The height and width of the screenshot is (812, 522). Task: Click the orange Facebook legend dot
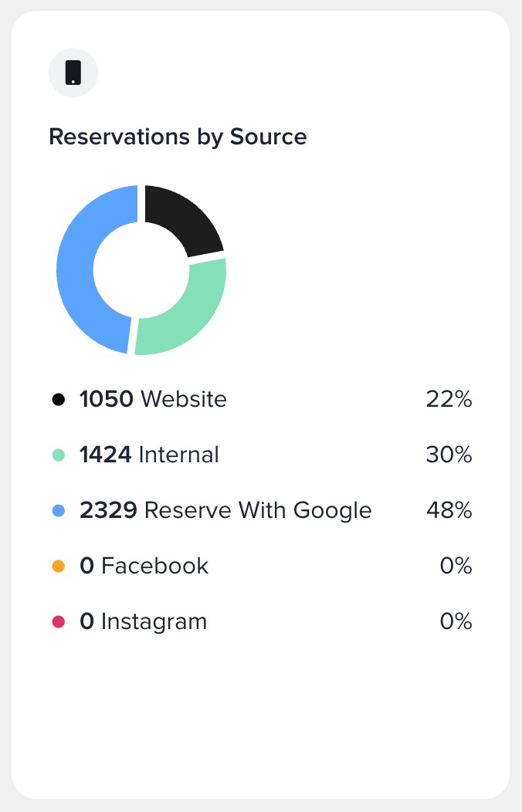click(58, 567)
